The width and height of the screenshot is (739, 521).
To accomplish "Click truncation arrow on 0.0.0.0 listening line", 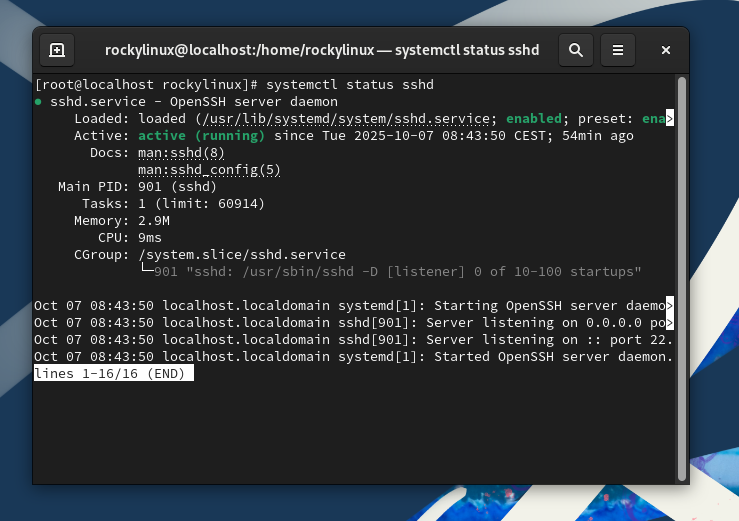I will [x=670, y=323].
